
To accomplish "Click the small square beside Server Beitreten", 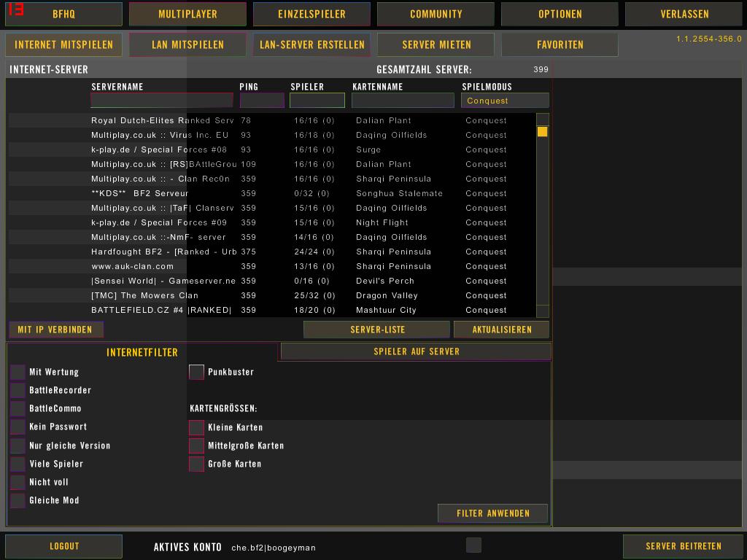I will coord(473,545).
